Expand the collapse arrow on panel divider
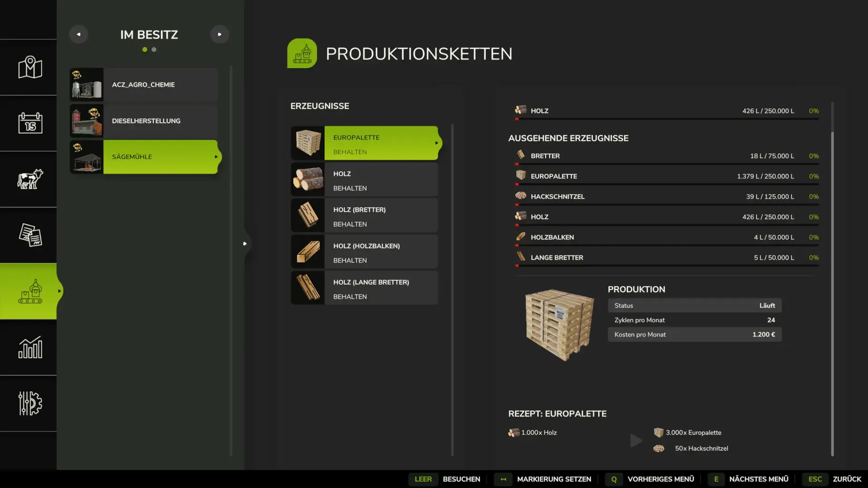 point(245,244)
